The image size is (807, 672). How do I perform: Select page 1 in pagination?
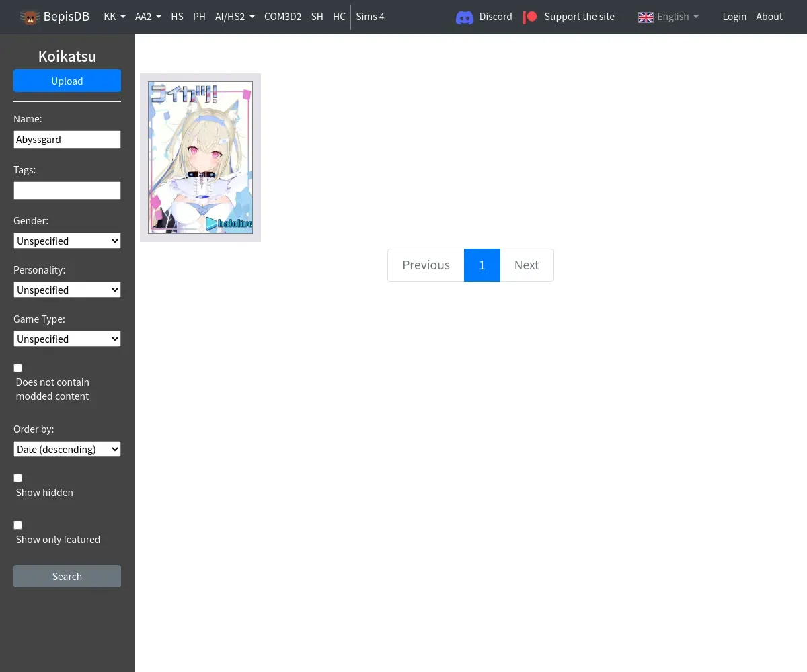(x=482, y=265)
